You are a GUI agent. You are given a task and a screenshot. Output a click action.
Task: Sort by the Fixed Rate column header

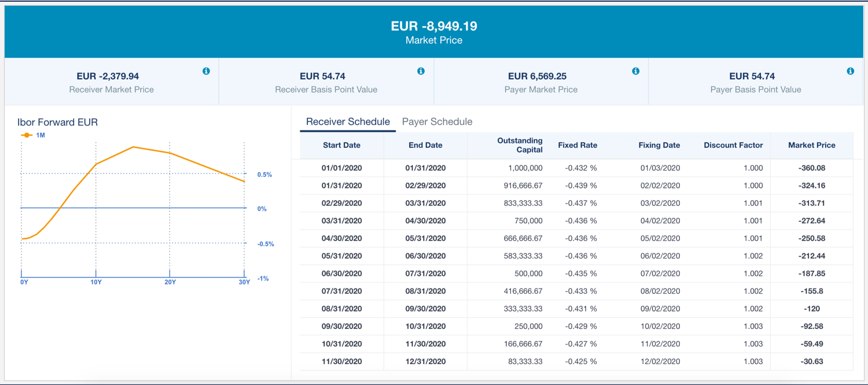[x=577, y=146]
